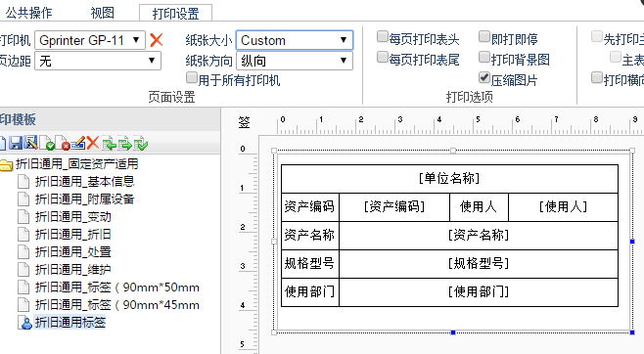Viewport: 644px width, 354px height.
Task: Click the [单位名称] header cell
Action: click(450, 178)
